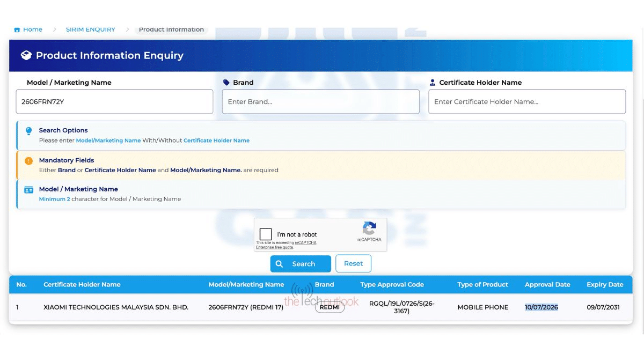Sort by the Approval Date column header

pyautogui.click(x=547, y=285)
